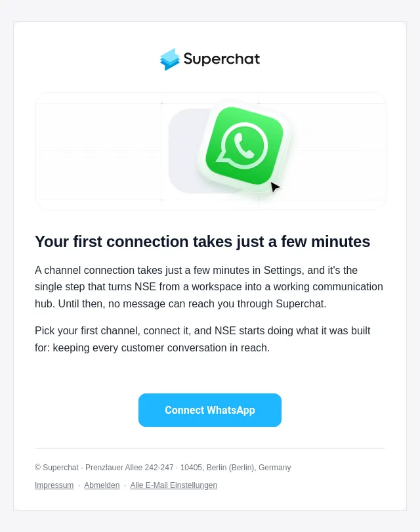Click the Prenzlauer Allee 242-247 address text
Image resolution: width=420 pixels, height=532 pixels.
129,468
